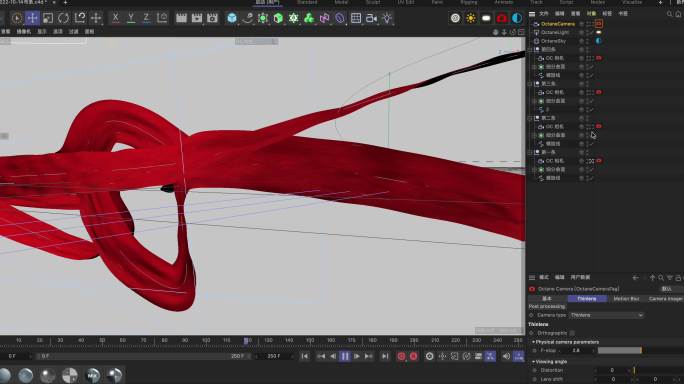Collapse Physical camera parameters section

point(533,342)
